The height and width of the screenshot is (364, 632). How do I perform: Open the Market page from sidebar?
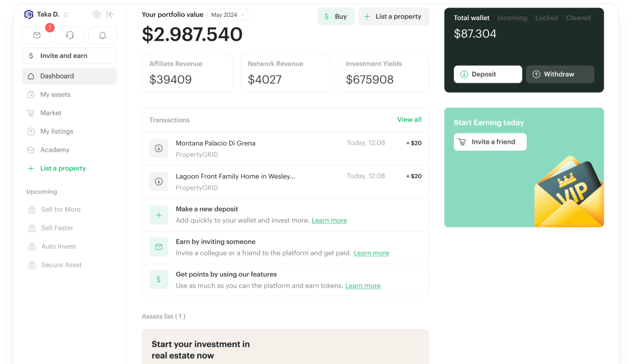(x=51, y=113)
